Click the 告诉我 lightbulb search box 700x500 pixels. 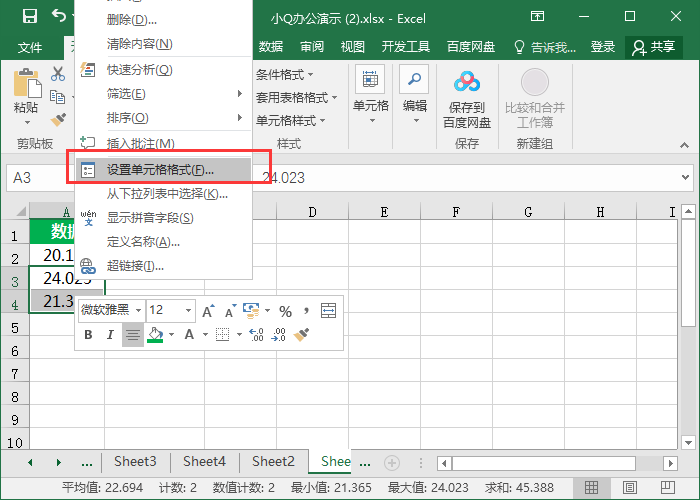coord(545,47)
